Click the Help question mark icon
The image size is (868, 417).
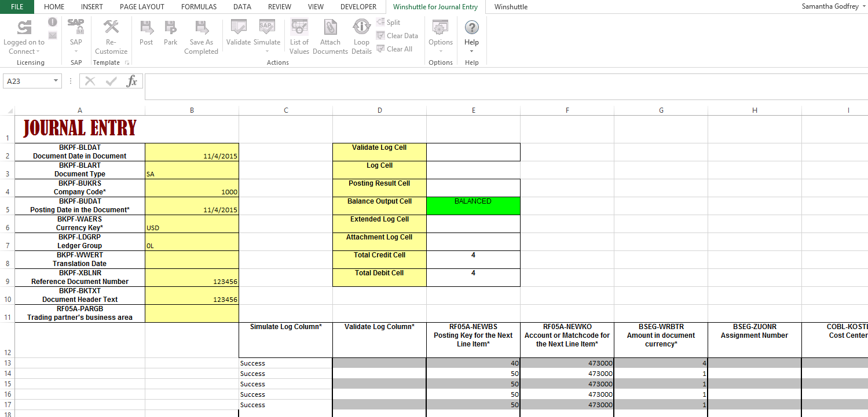pyautogui.click(x=472, y=27)
